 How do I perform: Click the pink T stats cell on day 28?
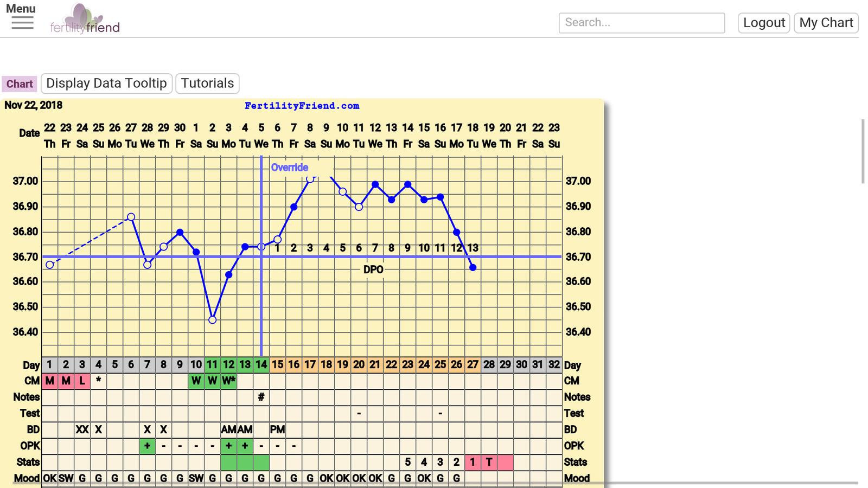[x=489, y=462]
